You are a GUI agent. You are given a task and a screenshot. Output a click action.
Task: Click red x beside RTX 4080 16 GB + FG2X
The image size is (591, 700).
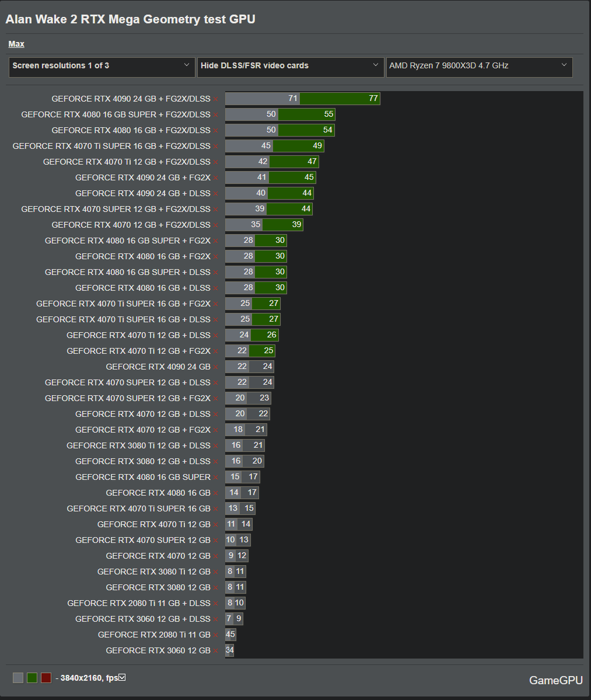click(216, 257)
